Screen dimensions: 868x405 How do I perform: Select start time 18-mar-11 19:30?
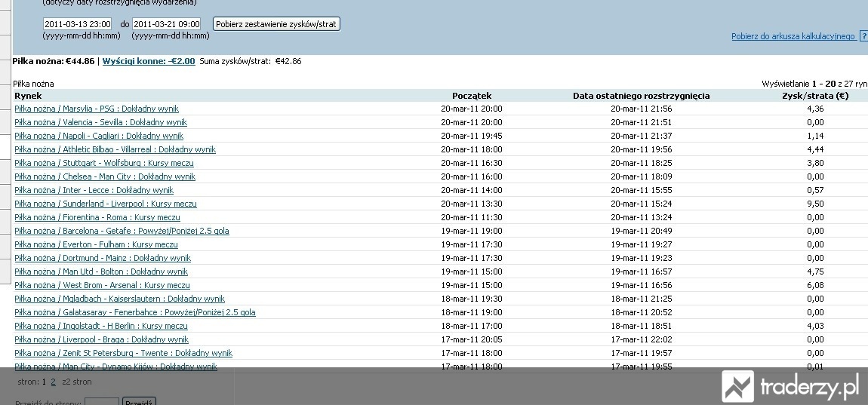[472, 299]
